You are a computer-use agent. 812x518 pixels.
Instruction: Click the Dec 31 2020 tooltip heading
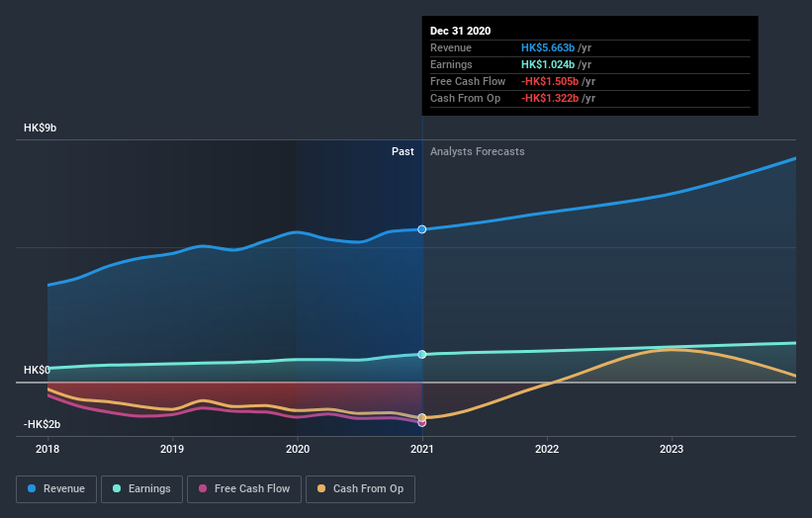tap(460, 31)
